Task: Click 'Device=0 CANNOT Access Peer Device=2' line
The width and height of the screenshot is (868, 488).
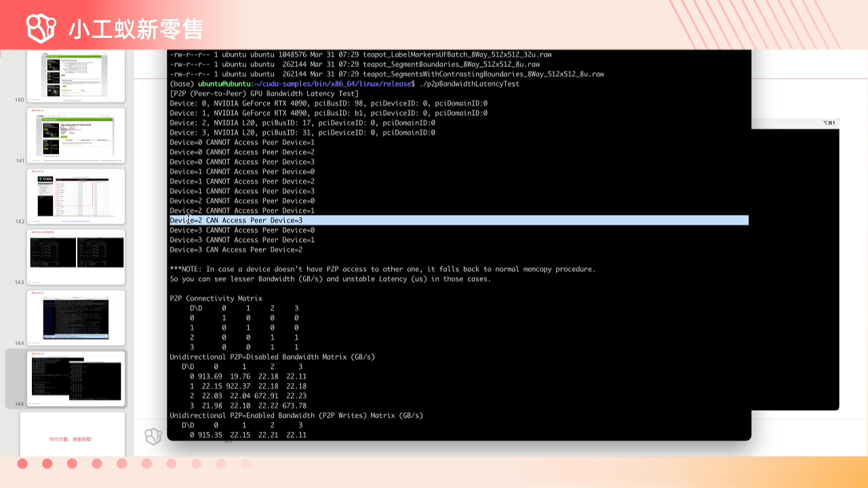Action: [x=242, y=152]
